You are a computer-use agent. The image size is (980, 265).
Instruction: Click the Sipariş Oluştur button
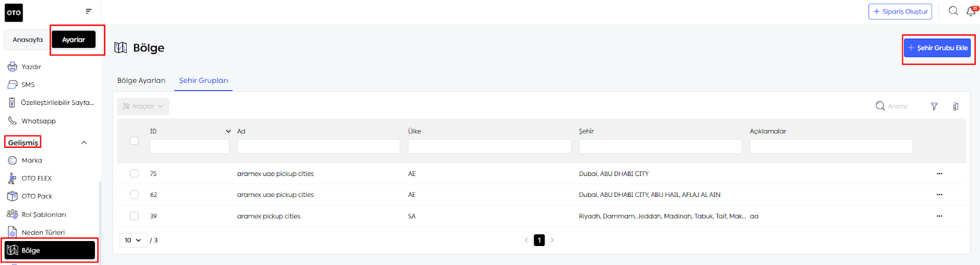[x=900, y=11]
